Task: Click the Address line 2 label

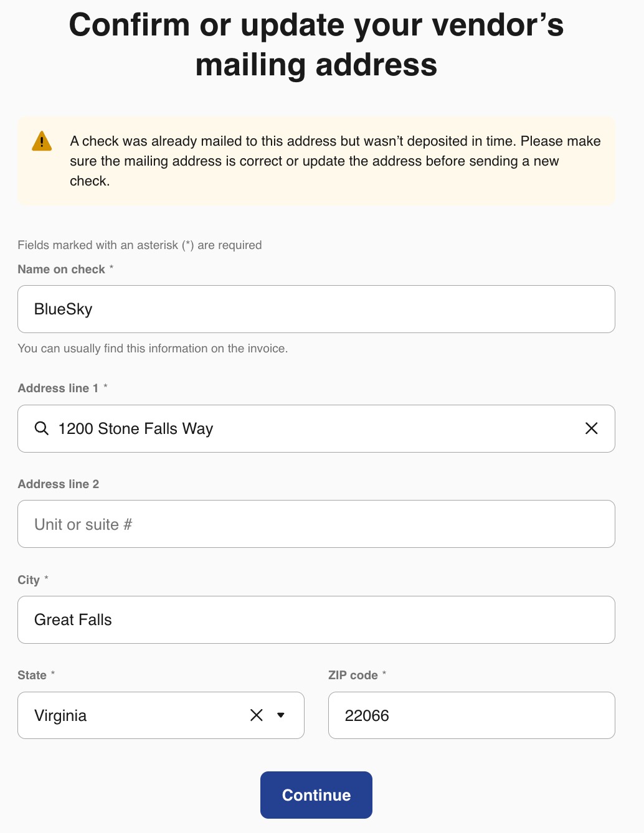Action: [x=58, y=484]
